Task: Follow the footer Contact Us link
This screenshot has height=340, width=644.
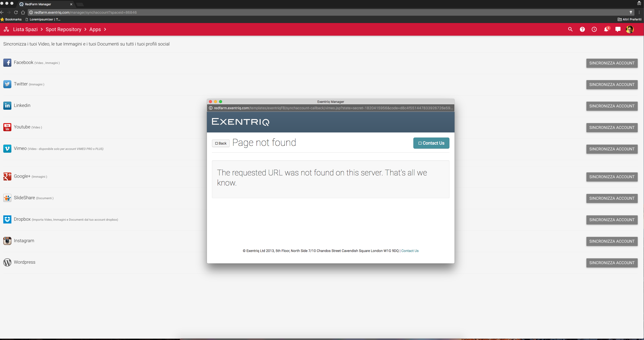Action: [x=410, y=251]
